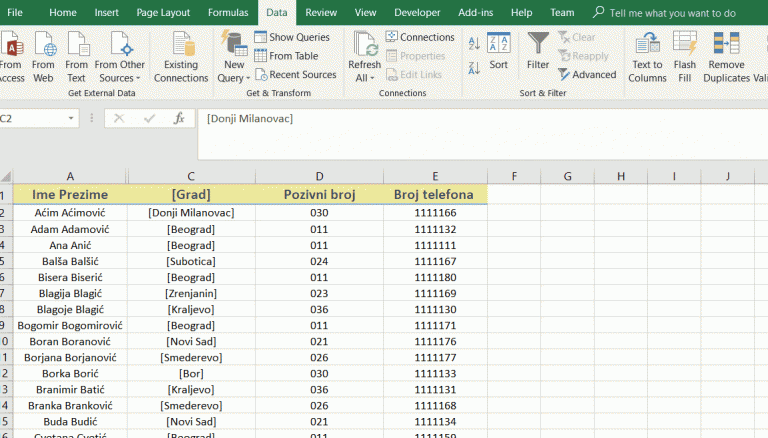Image resolution: width=768 pixels, height=438 pixels.
Task: Open the Page Layout tab
Action: 163,13
